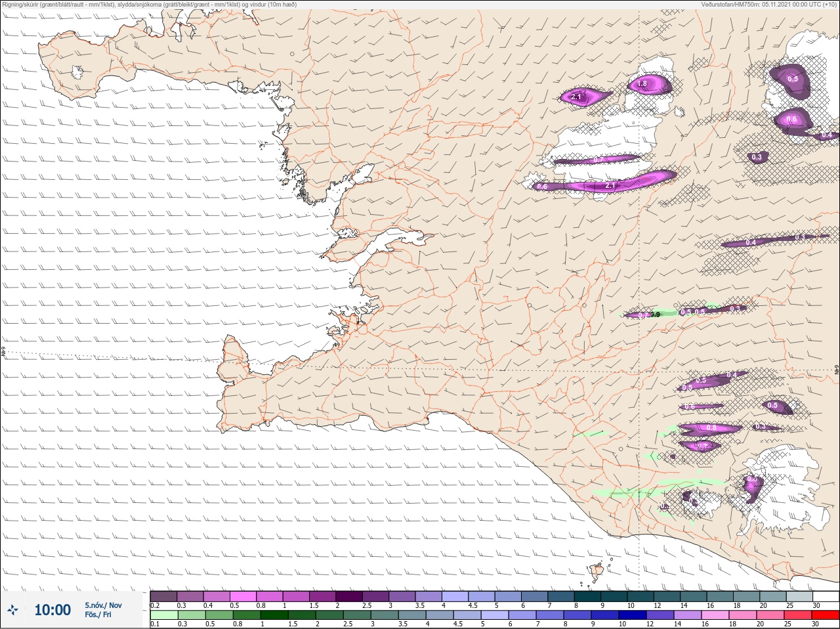Select the bright pink upper-scale swatch between 0.5 and 0.8
The width and height of the screenshot is (840, 629).
coord(243,596)
